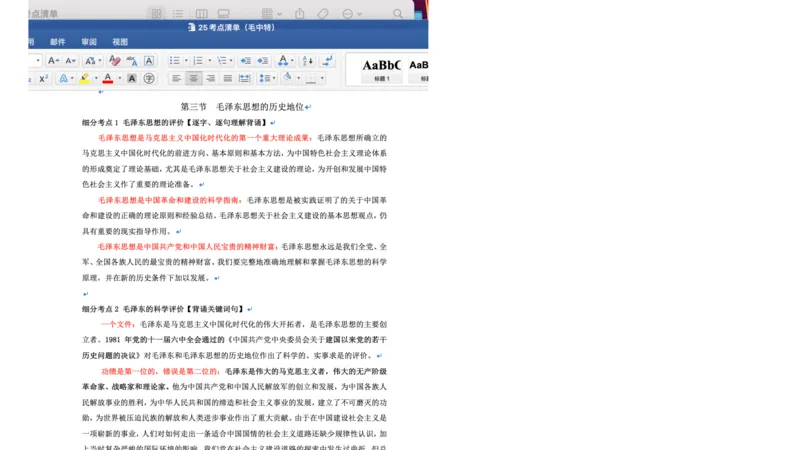The image size is (800, 450).
Task: Click the Increase Font Size button
Action: click(x=53, y=61)
